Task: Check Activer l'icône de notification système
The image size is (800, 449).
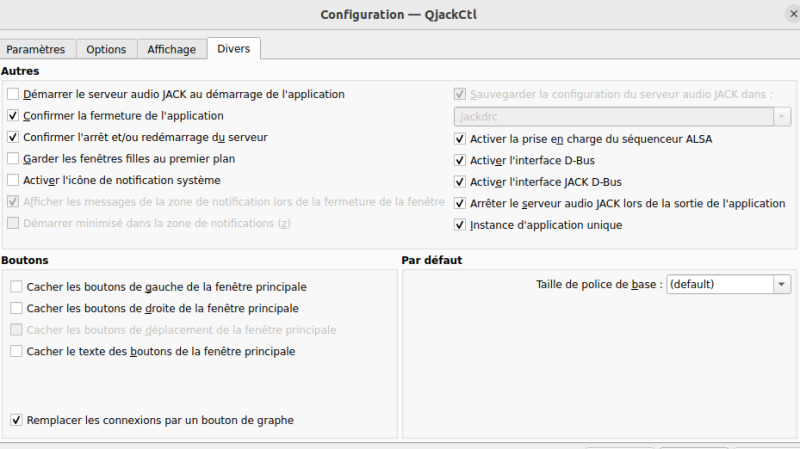Action: click(14, 180)
